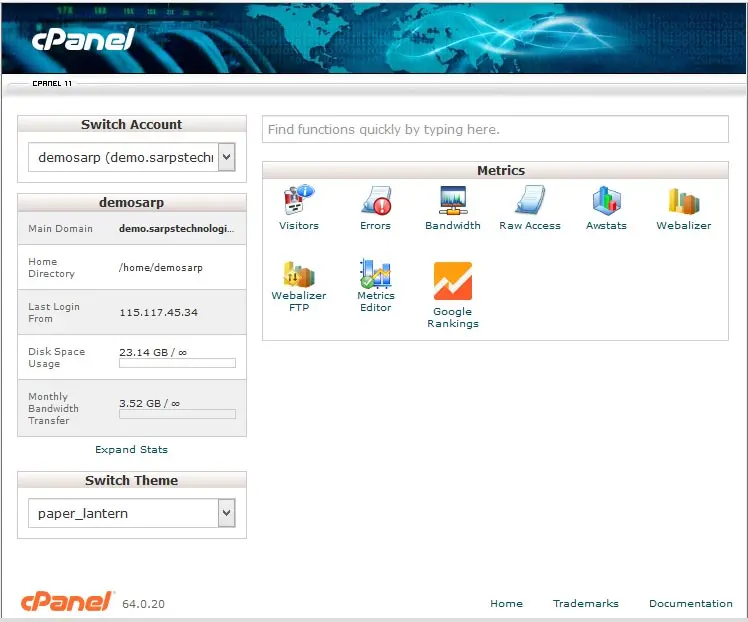Open the Bandwidth monitor icon

[x=453, y=200]
